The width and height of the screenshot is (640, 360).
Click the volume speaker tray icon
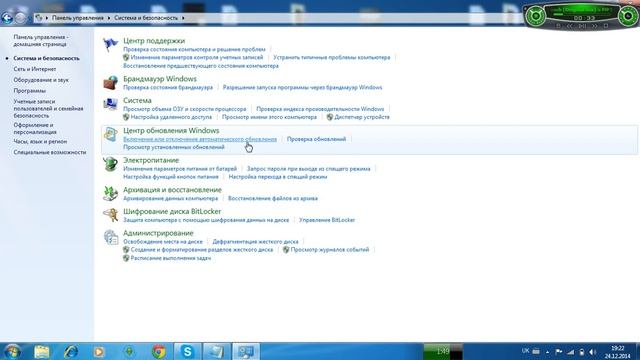click(x=593, y=352)
